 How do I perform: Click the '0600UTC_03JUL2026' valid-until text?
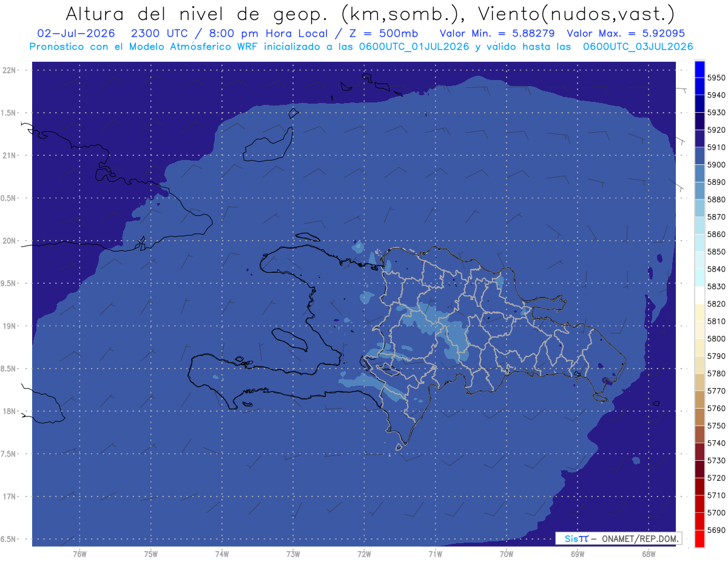(x=638, y=47)
